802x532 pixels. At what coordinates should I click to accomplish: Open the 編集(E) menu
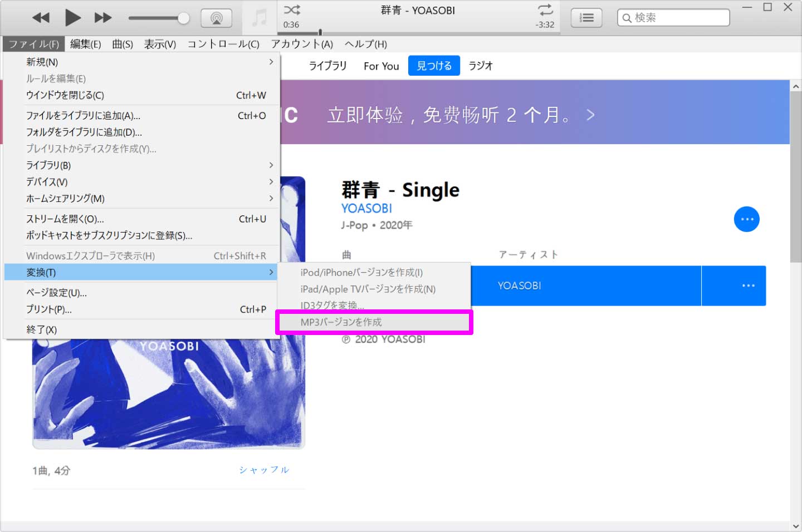coord(86,44)
